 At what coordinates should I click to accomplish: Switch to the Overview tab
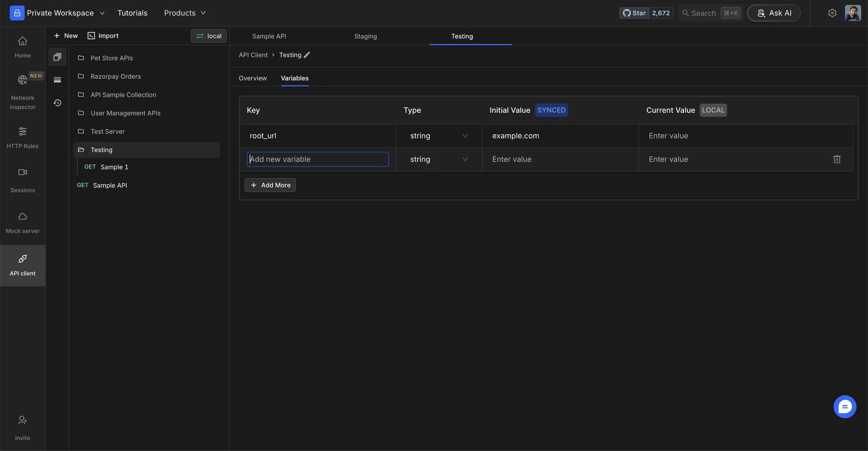[253, 78]
